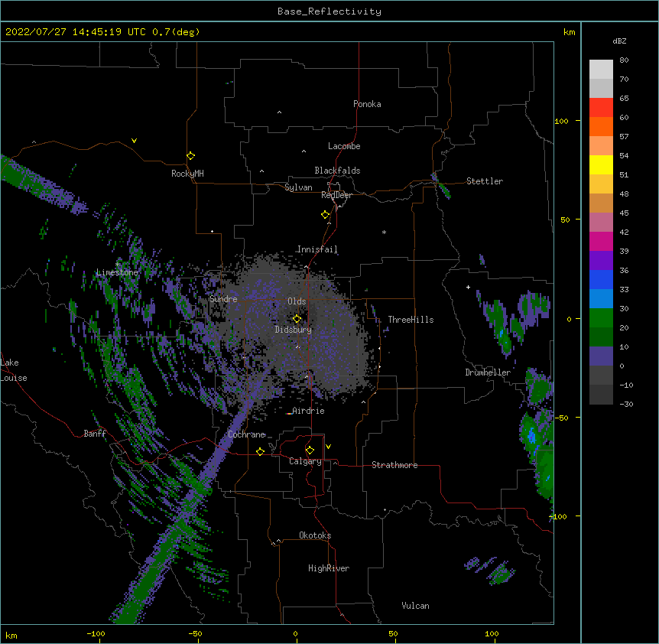
Task: Click the Sundre town label
Action: tap(223, 299)
